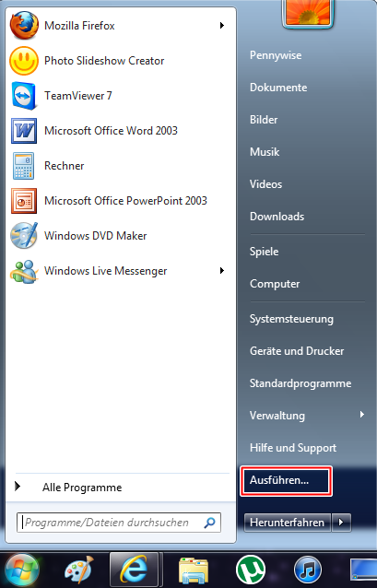Open Bilder library
The width and height of the screenshot is (377, 588).
point(264,120)
